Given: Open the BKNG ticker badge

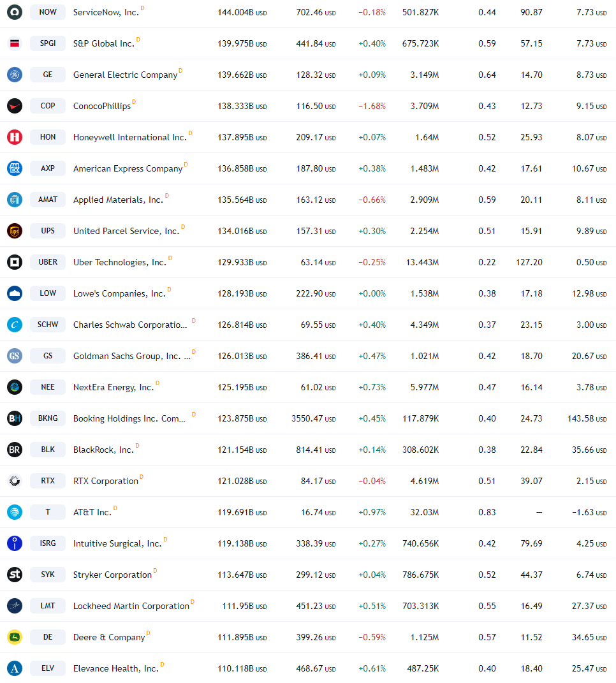Looking at the screenshot, I should click(48, 418).
